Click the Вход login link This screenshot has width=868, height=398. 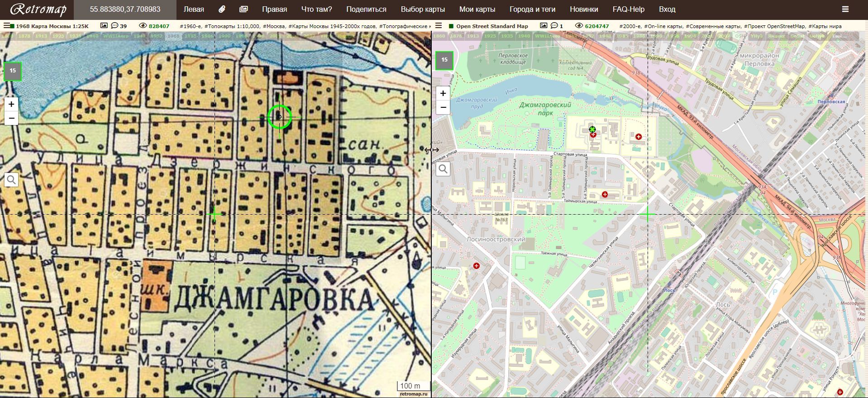pos(667,10)
